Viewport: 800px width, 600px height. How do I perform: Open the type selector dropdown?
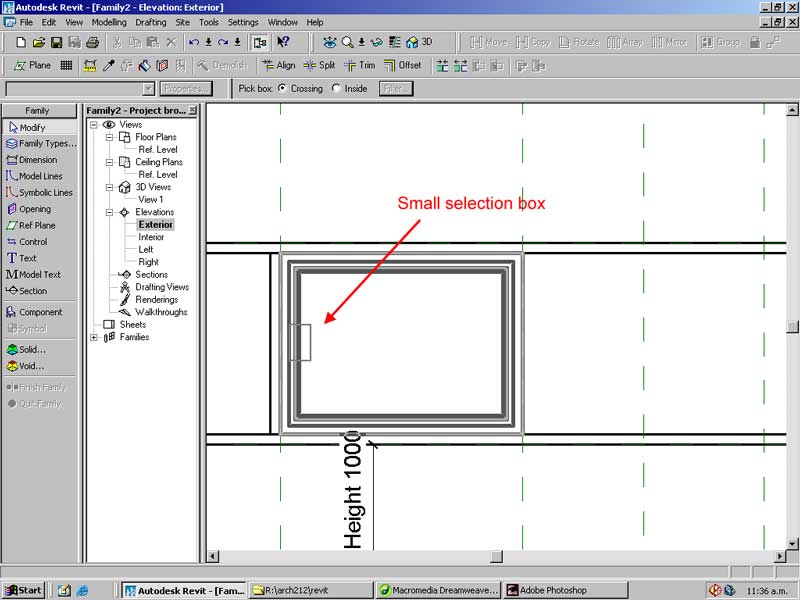coord(148,89)
